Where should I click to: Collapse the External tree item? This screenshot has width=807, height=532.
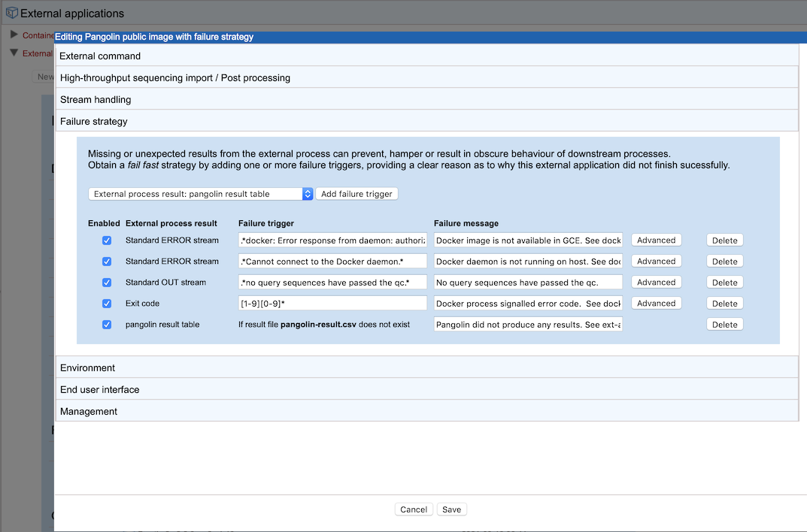(14, 53)
